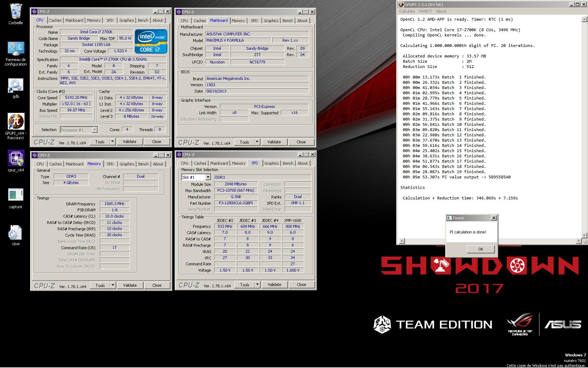Viewport: 588px width, 368px height.
Task: Switch to SPD tab in Memory window
Action: click(x=110, y=164)
